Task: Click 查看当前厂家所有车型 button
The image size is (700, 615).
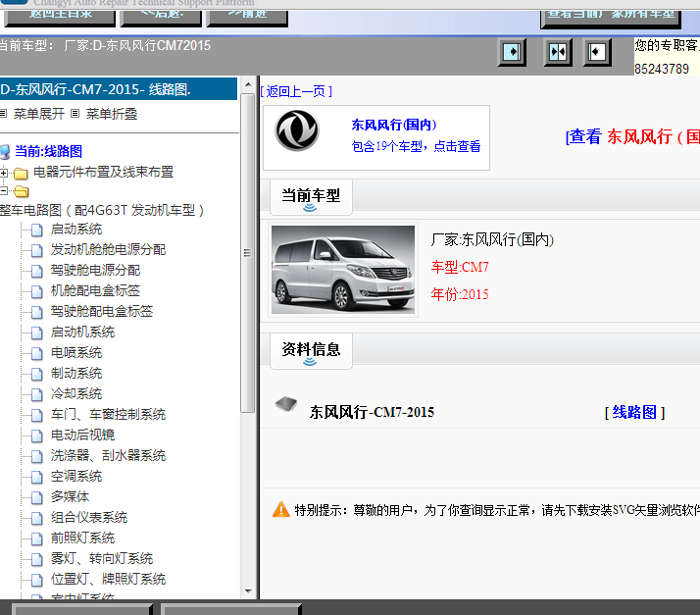Action: point(611,18)
